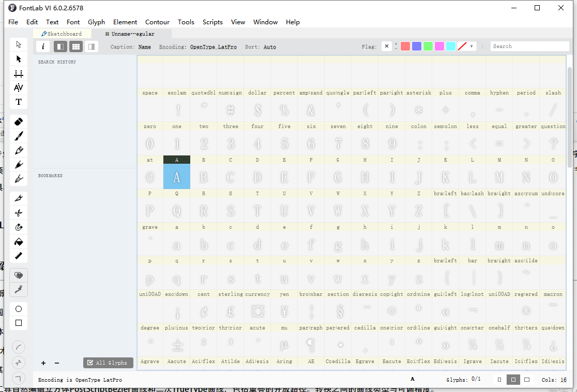
Task: Select the Pencil tool
Action: click(x=19, y=150)
